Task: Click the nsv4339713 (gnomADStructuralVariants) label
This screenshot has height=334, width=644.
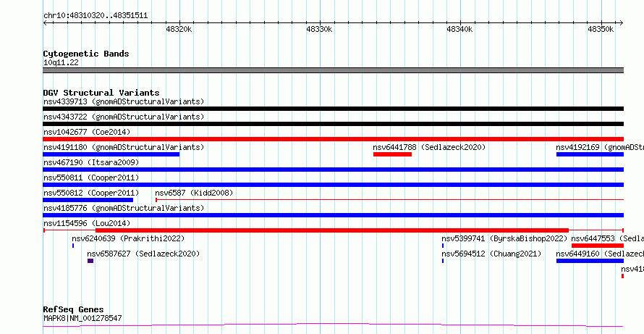Action: click(x=124, y=101)
